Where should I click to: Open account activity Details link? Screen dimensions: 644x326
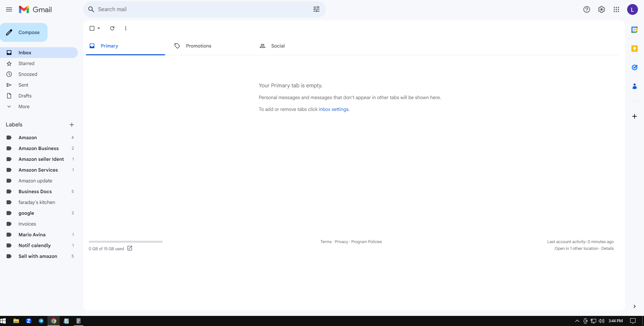coord(608,248)
